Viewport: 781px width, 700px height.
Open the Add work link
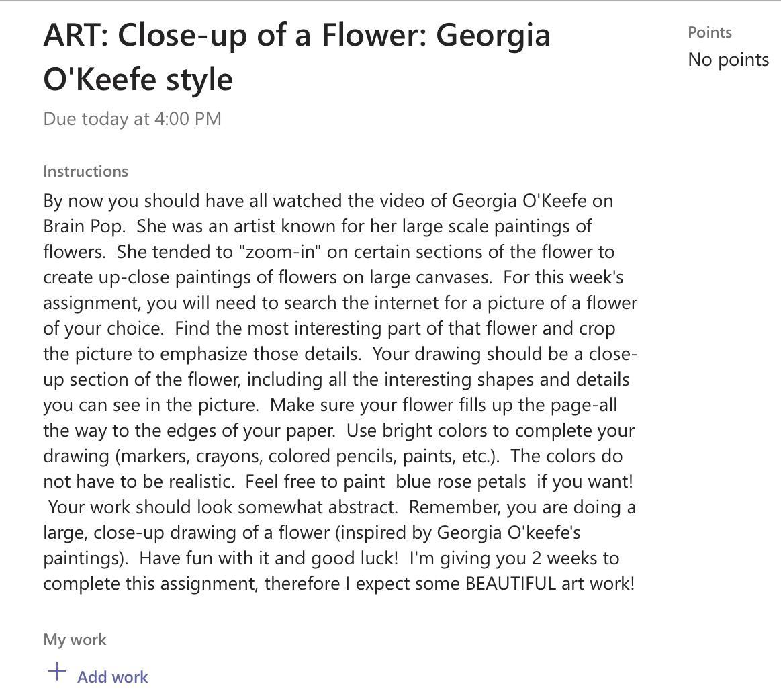coord(112,676)
